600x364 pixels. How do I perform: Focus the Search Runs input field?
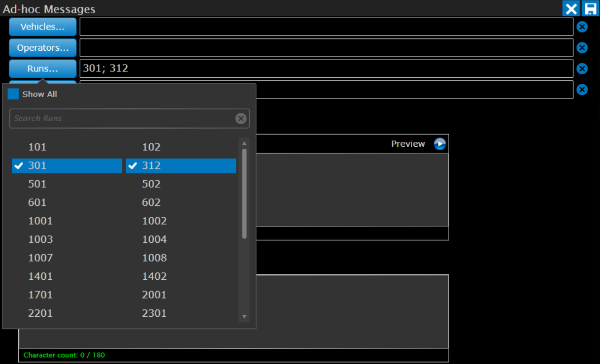pyautogui.click(x=121, y=118)
